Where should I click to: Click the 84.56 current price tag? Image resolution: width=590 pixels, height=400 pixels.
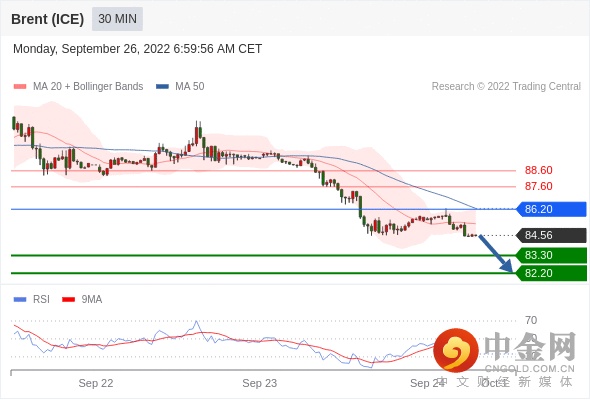pos(552,236)
